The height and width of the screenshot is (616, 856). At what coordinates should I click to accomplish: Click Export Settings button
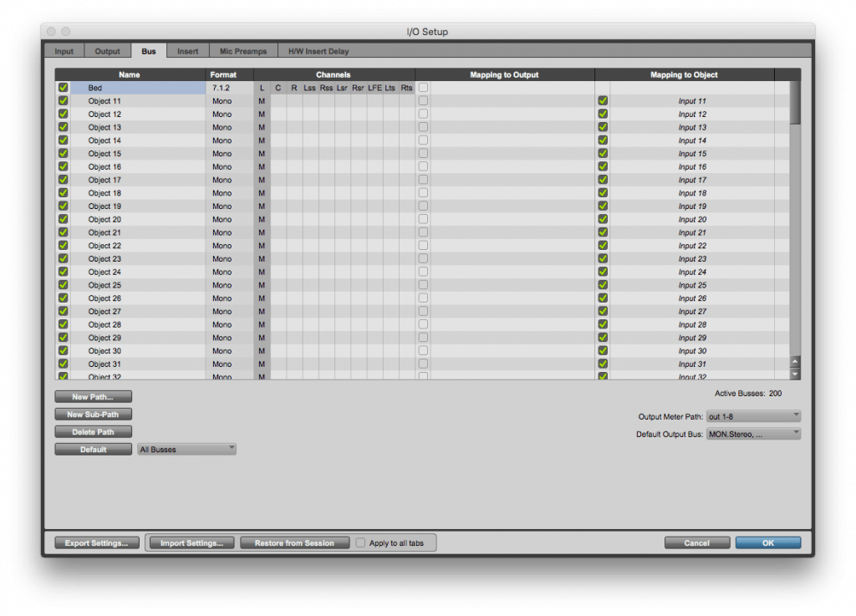(97, 543)
